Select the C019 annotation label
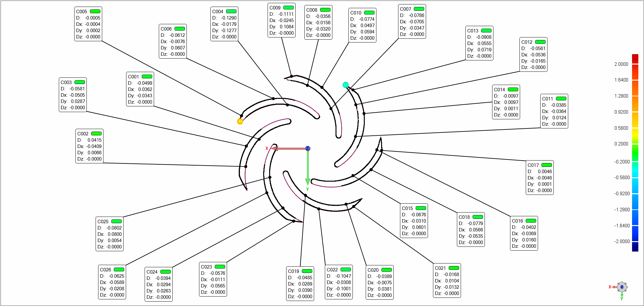The image size is (644, 306). point(300,284)
